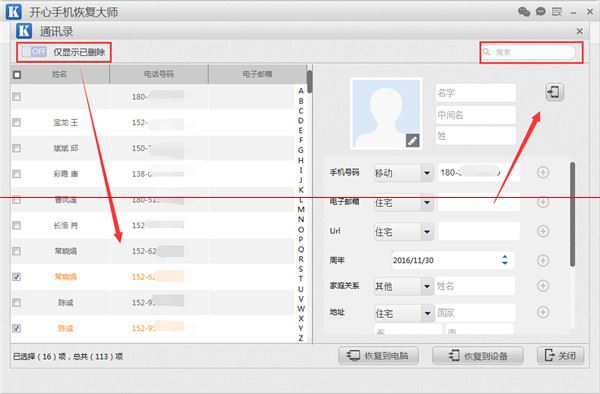Check the box for first 180- contact row
The image size is (600, 394).
point(16,97)
